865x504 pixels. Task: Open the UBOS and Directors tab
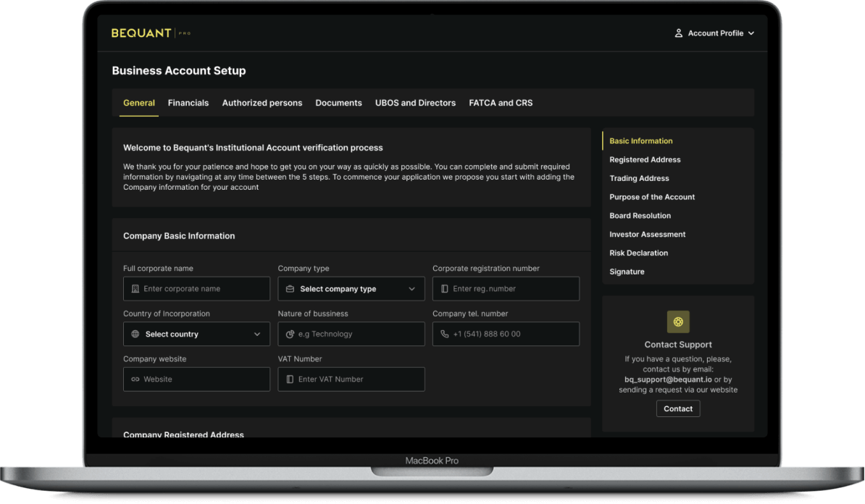(x=415, y=103)
